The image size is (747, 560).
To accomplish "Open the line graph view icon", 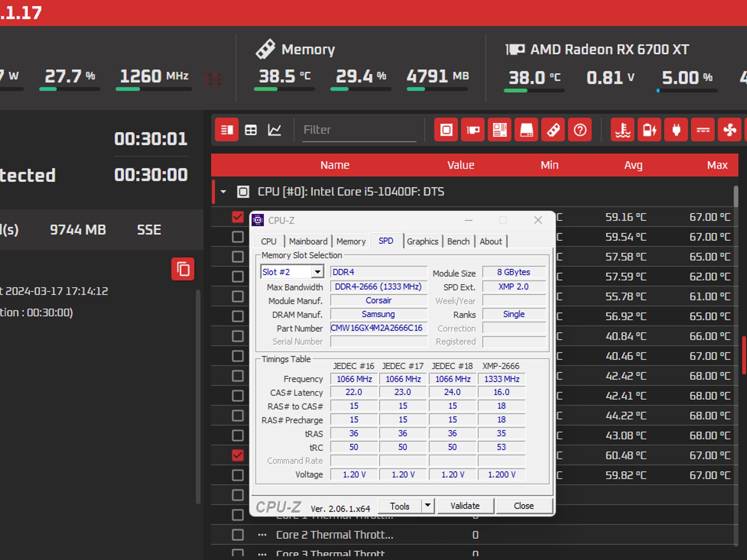I will pyautogui.click(x=274, y=130).
